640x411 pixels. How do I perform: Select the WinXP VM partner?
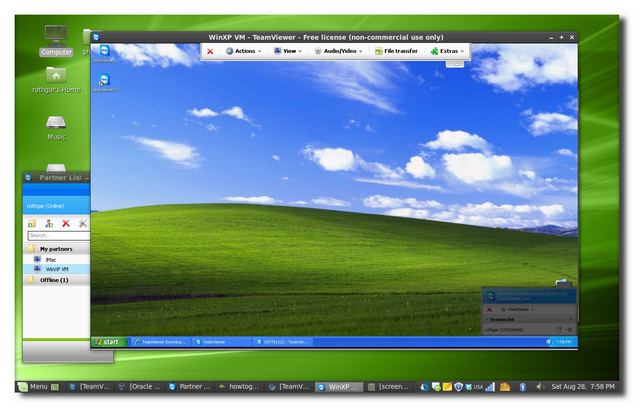pos(56,269)
